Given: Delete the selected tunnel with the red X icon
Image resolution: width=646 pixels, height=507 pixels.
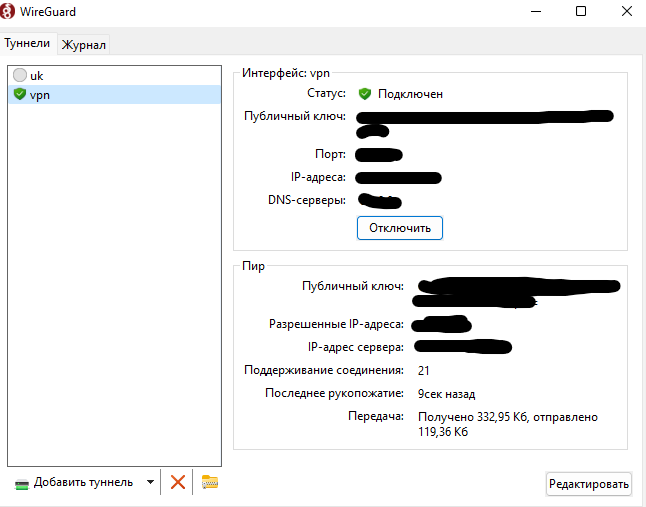Looking at the screenshot, I should pyautogui.click(x=178, y=482).
